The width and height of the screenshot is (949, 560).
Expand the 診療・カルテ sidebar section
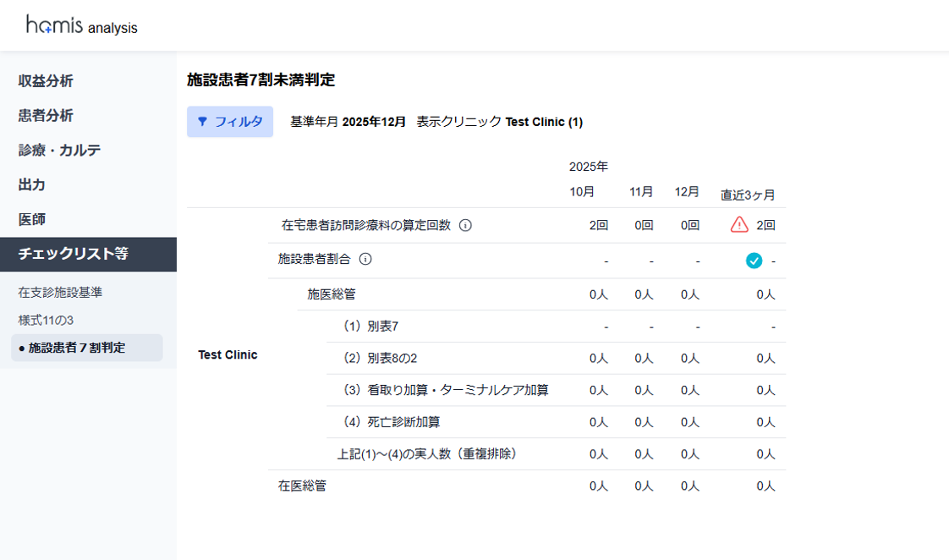click(x=59, y=151)
